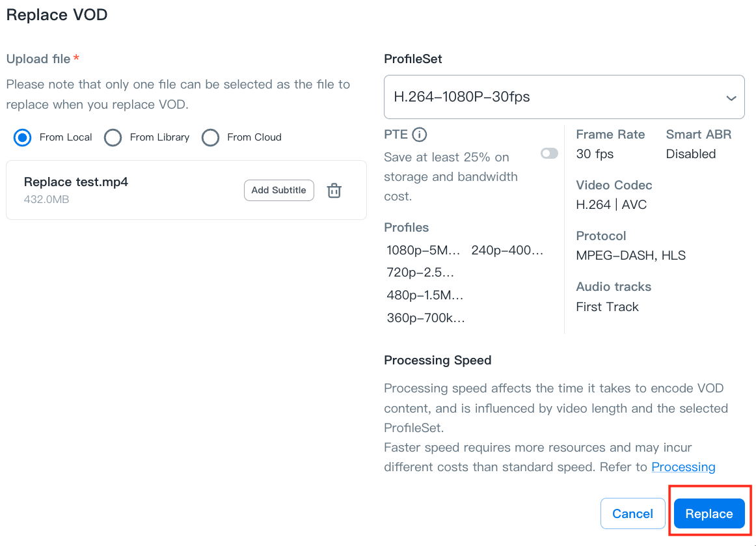Viewport: 756px width, 546px height.
Task: Select the 480p-1.5M profile entry
Action: pos(425,295)
